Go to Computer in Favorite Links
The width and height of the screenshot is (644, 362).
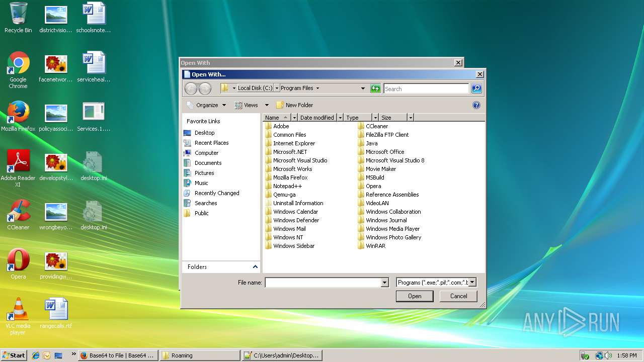[201, 153]
